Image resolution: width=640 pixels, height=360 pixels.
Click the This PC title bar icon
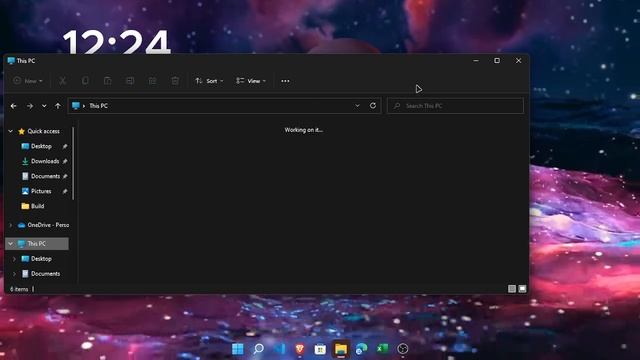pyautogui.click(x=11, y=60)
